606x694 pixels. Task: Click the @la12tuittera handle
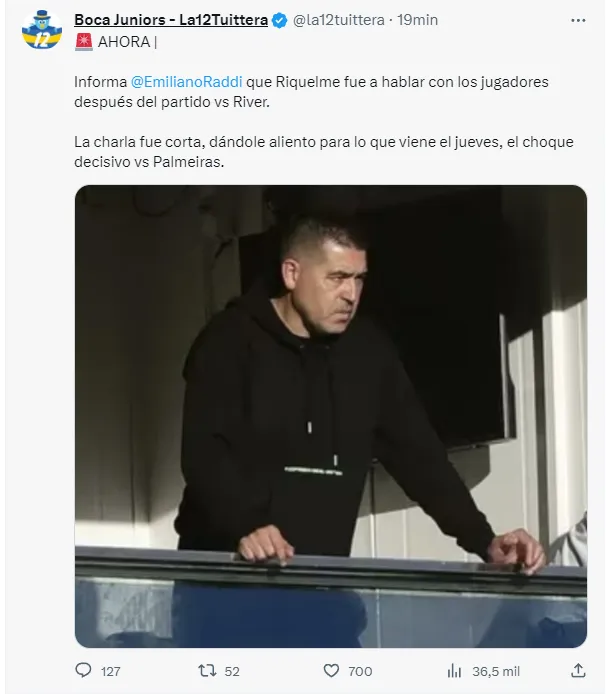coord(339,20)
